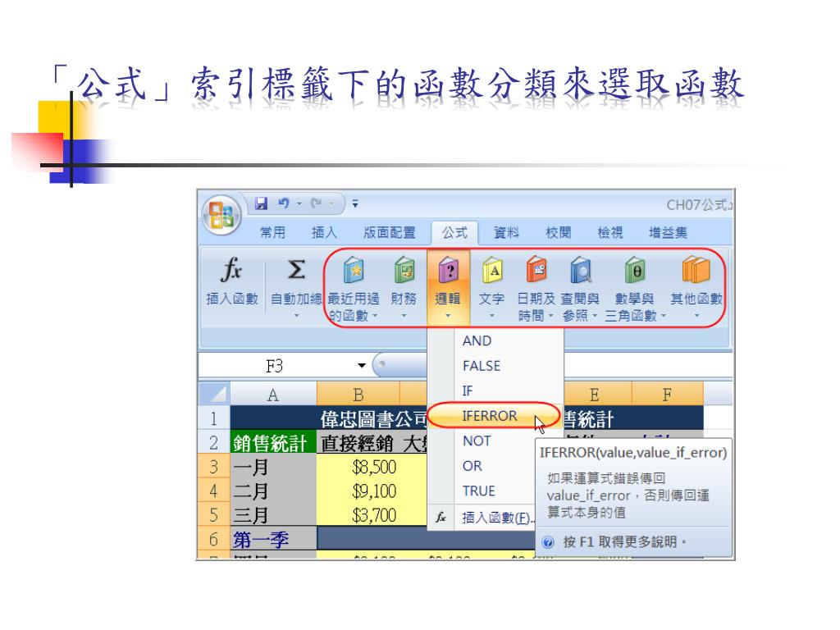Click cell 銷售統計 in row 2
Screen dimensions: 840x630
273,443
